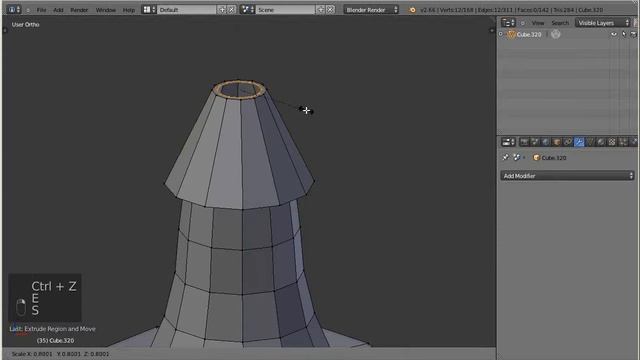Click the (35) Cube.320 viewport object label
This screenshot has height=360, width=640.
coord(56,340)
